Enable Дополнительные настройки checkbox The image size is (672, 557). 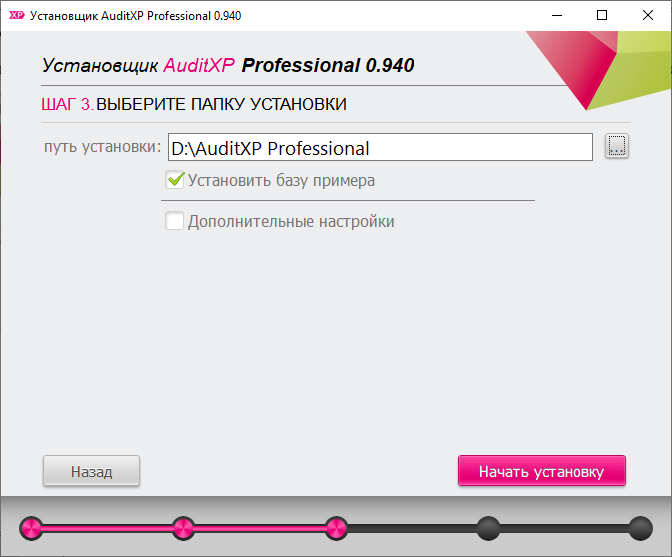[175, 221]
